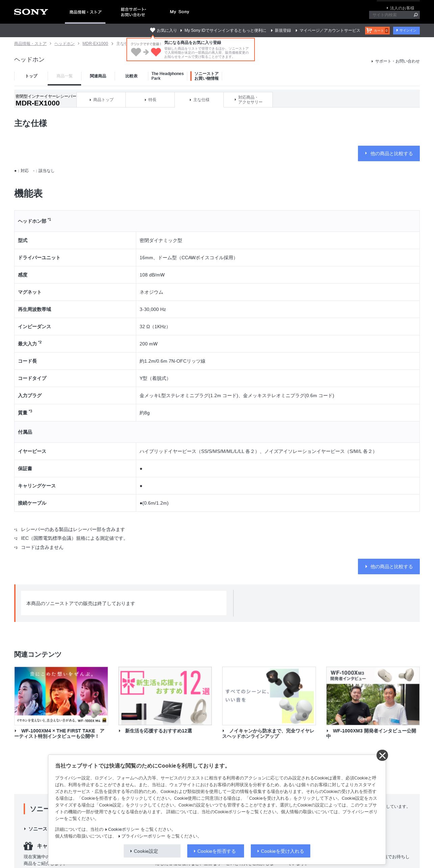Switch to the 比較表 tab

tap(131, 76)
